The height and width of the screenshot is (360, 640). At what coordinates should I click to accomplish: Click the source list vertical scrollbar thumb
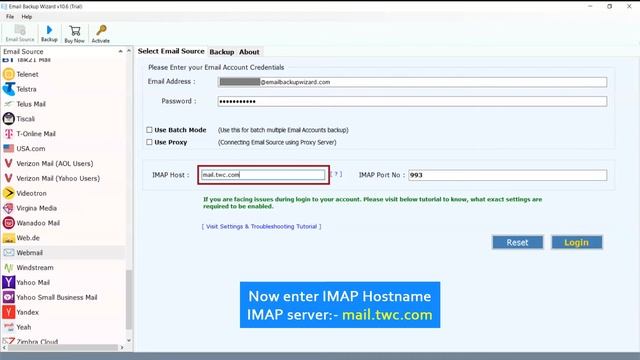pyautogui.click(x=129, y=299)
